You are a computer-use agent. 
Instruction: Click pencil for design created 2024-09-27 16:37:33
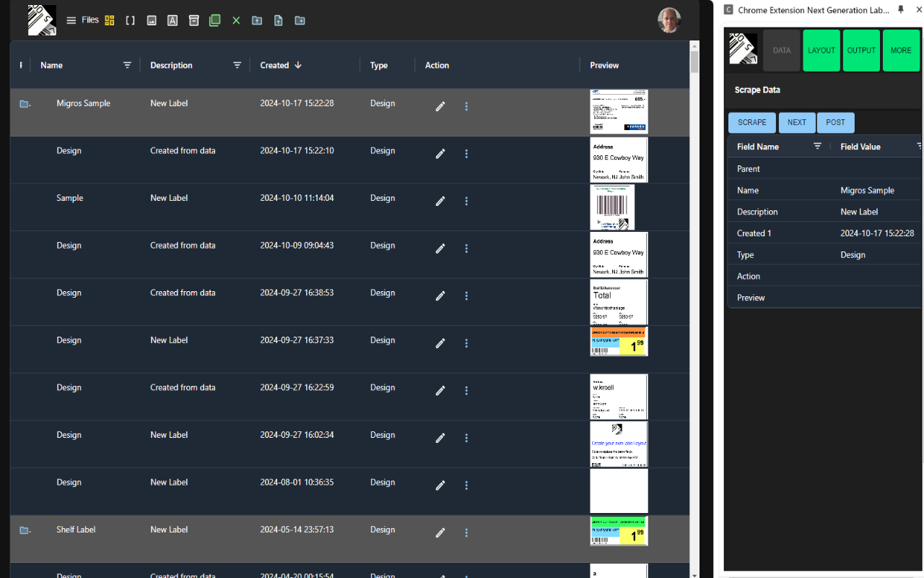[x=440, y=343]
